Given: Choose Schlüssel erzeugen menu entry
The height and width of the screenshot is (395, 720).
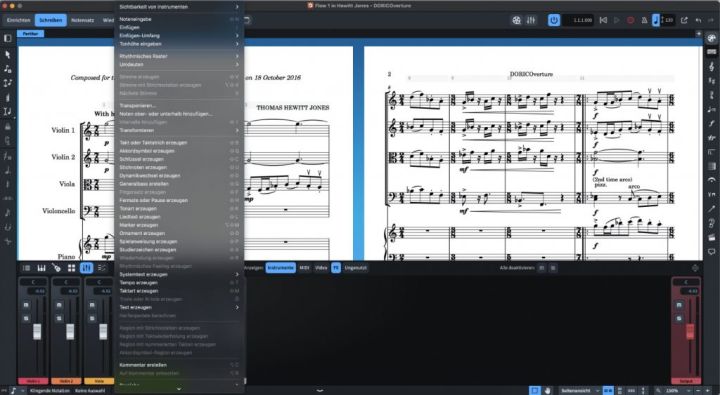Looking at the screenshot, I should [179, 159].
